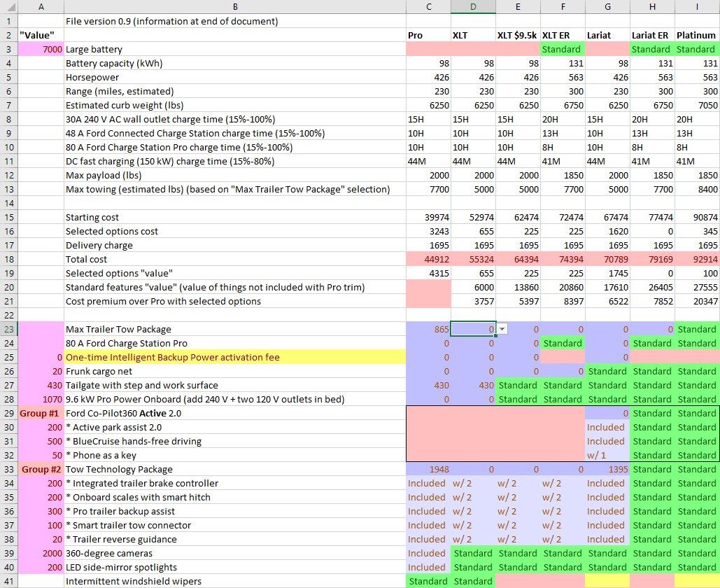Viewport: 720px width, 588px height.
Task: Click the Select All corner of the sheet
Action: 8,6
